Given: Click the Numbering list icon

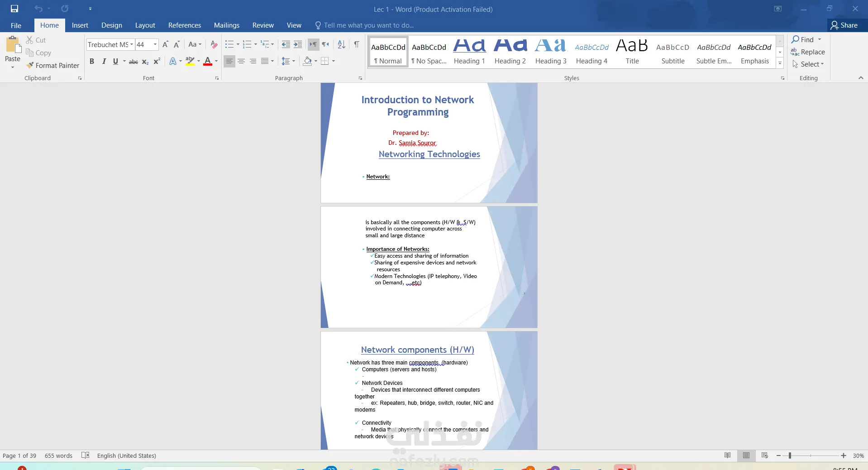Looking at the screenshot, I should 247,44.
